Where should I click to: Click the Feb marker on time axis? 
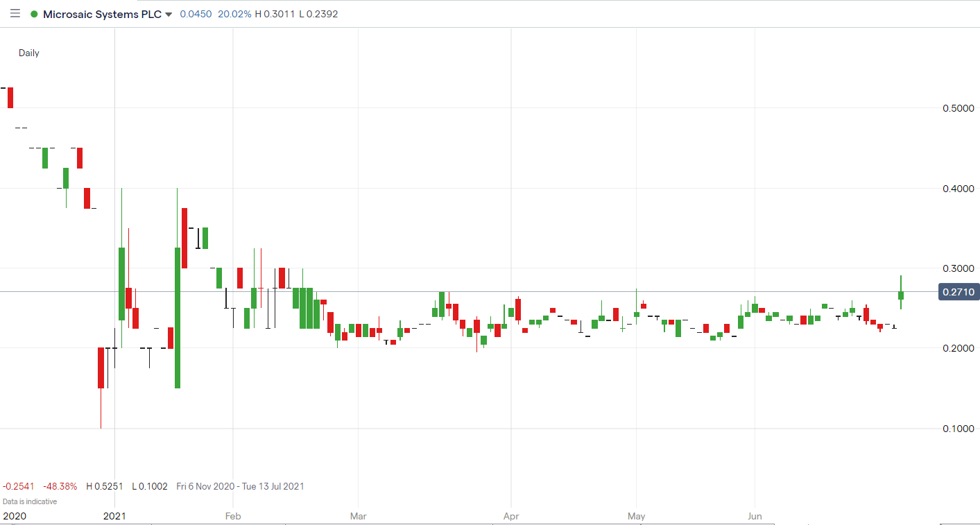coord(233,516)
